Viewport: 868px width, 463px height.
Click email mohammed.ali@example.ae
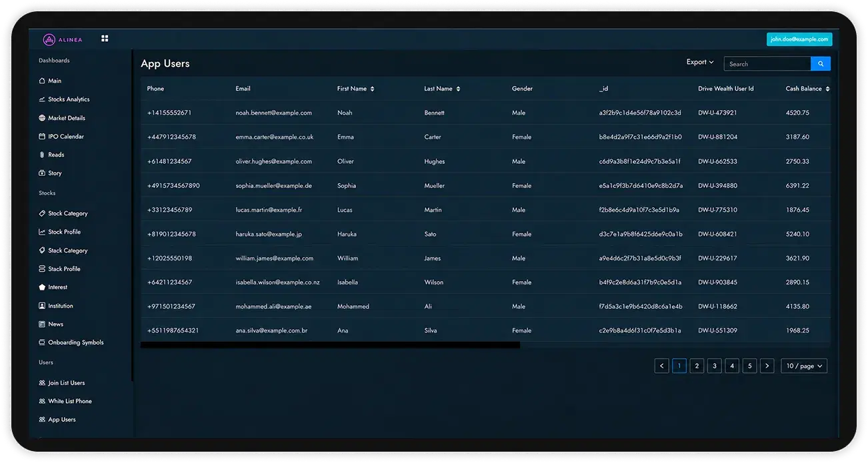(273, 306)
